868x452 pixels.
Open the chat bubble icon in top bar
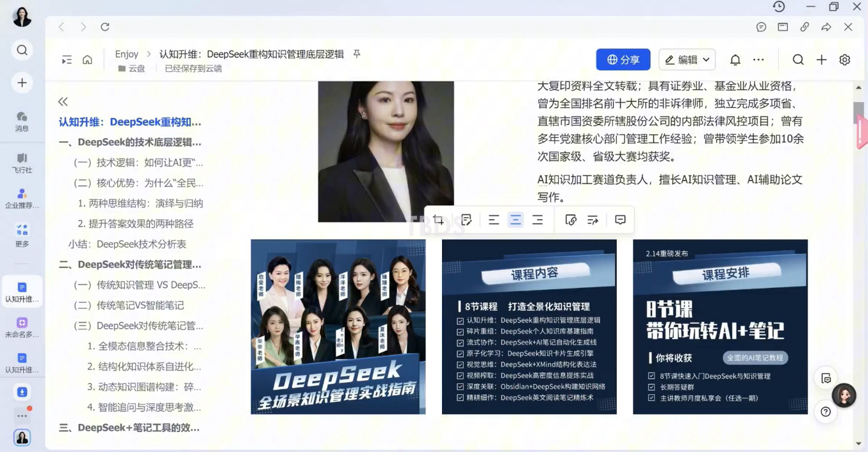tap(761, 27)
